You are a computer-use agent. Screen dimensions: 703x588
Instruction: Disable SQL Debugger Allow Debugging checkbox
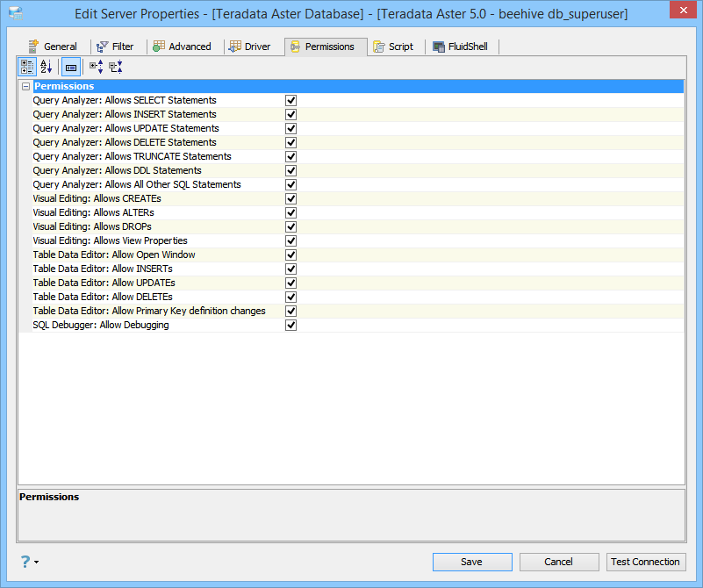point(291,325)
